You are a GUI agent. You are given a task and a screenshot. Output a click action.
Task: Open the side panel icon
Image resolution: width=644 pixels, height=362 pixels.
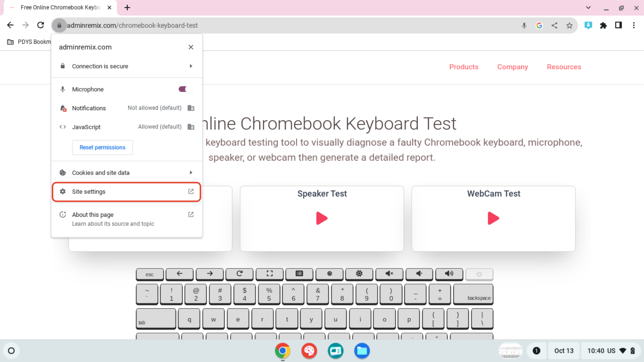tap(619, 25)
